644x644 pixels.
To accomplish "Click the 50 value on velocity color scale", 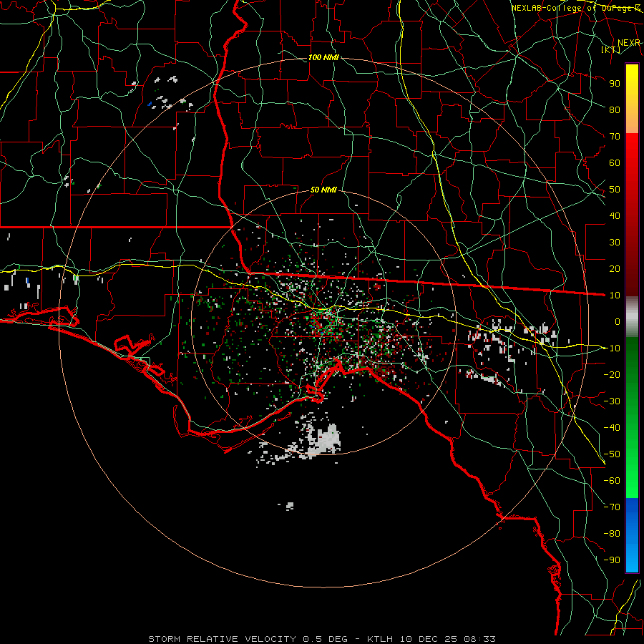I will click(x=615, y=190).
